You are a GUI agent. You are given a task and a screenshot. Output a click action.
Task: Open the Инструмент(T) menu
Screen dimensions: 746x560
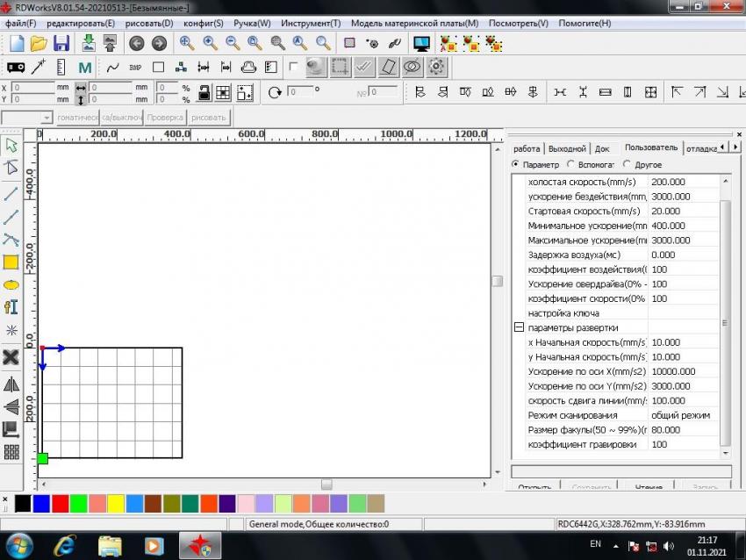coord(311,23)
